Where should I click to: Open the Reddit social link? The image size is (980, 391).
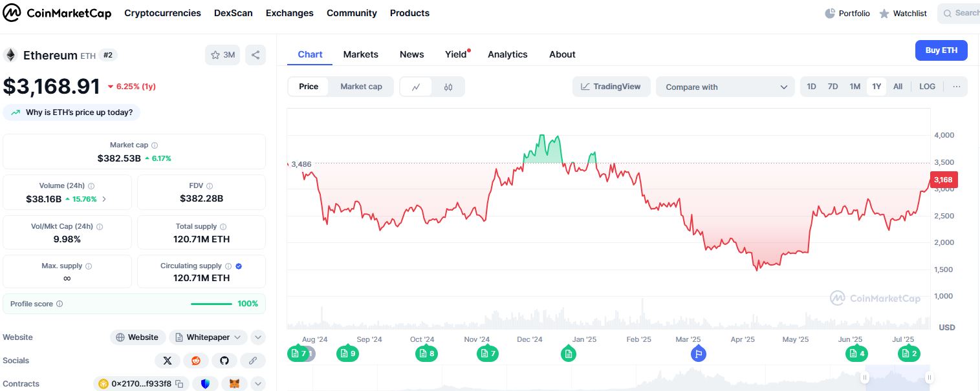pyautogui.click(x=196, y=361)
